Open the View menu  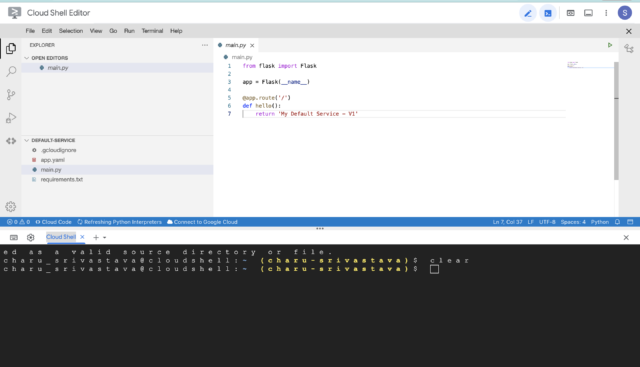pyautogui.click(x=96, y=31)
